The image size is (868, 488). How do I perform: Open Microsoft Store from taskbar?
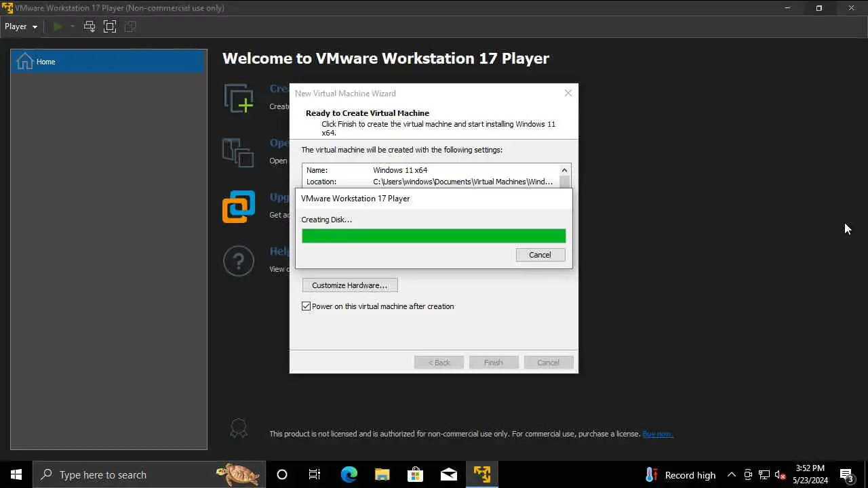415,474
